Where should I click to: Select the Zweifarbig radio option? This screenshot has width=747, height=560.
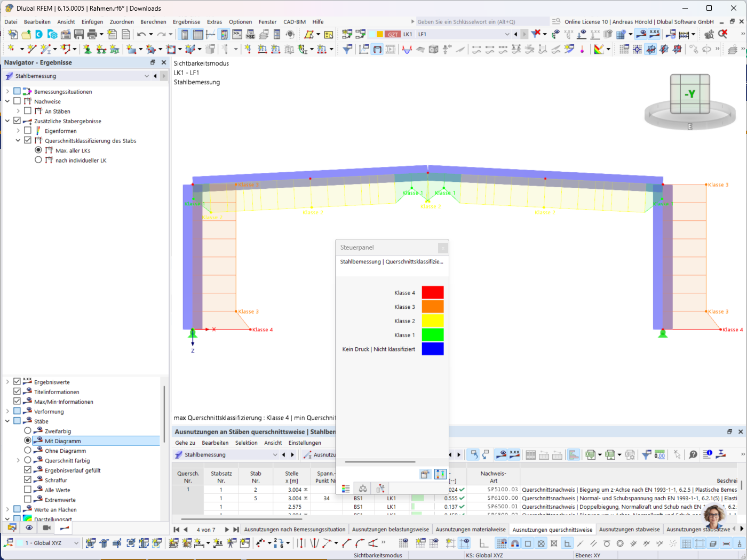point(28,430)
